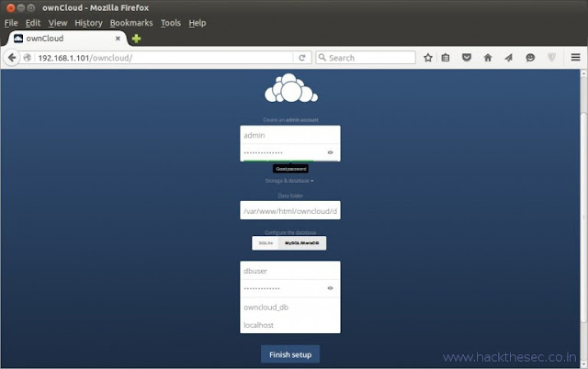Bookmark this page with the star icon
The width and height of the screenshot is (588, 369).
coord(428,58)
